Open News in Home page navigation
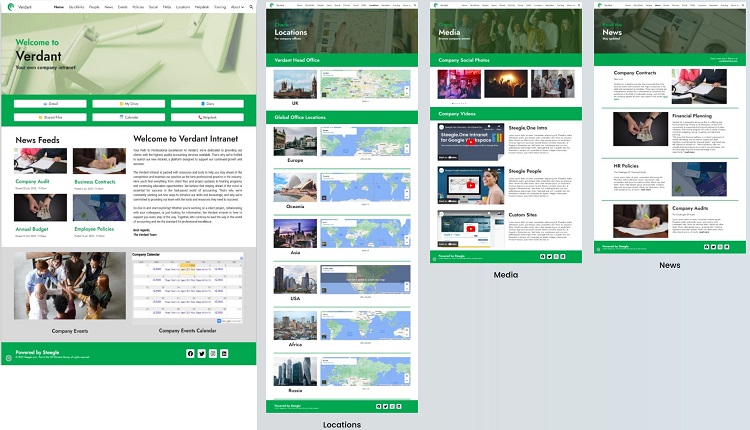The width and height of the screenshot is (750, 430). [109, 7]
